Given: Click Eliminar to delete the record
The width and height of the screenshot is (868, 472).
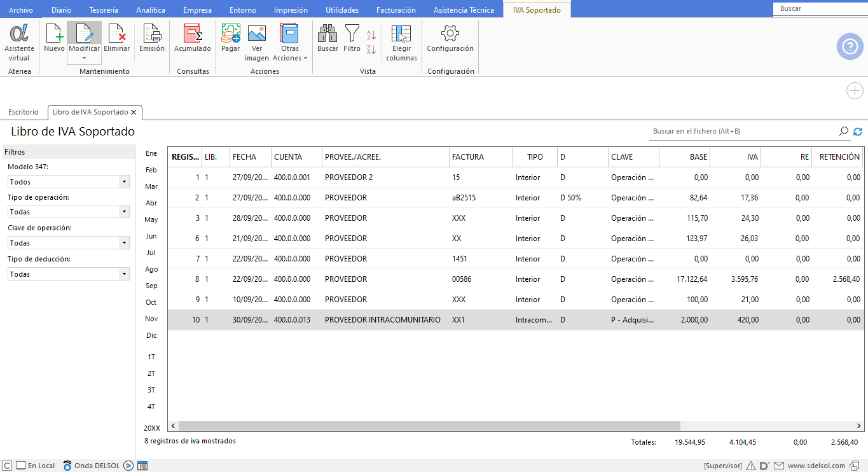Looking at the screenshot, I should tap(116, 39).
